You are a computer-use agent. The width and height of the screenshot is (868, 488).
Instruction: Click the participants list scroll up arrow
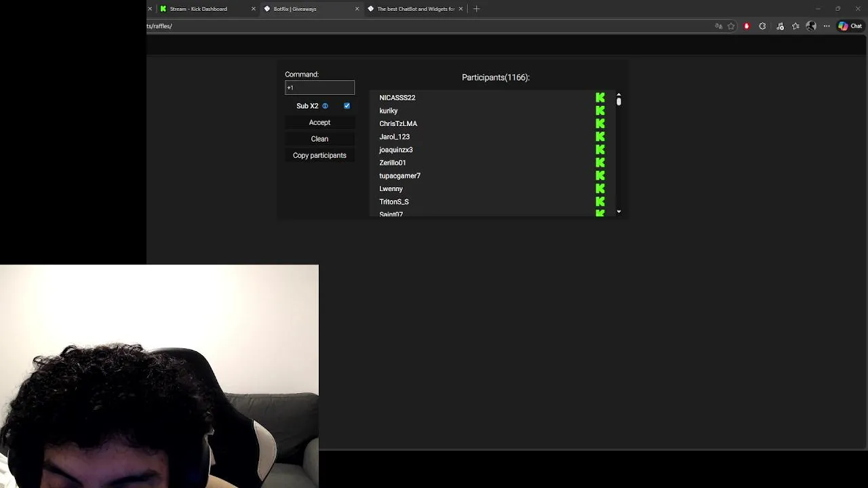click(618, 94)
